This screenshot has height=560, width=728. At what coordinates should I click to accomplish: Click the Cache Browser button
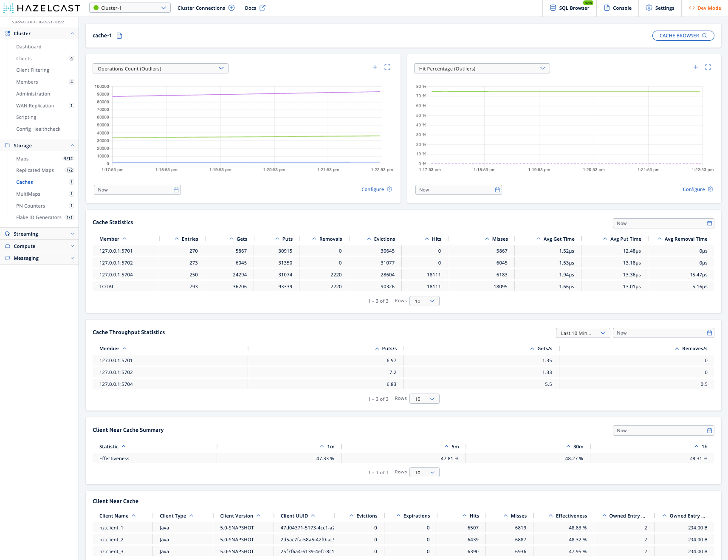pos(683,36)
